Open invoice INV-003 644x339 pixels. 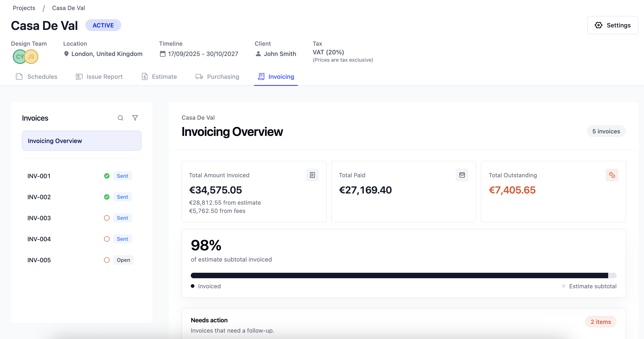[x=82, y=218]
